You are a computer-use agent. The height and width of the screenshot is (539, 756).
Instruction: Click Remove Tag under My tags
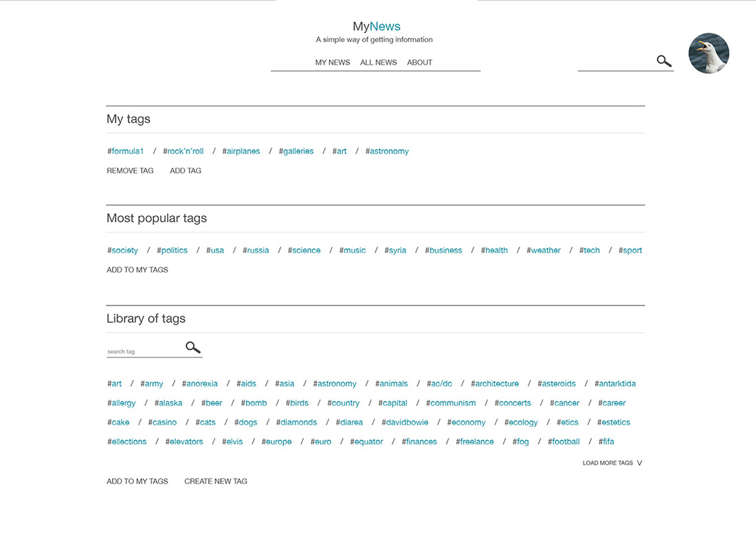point(130,170)
